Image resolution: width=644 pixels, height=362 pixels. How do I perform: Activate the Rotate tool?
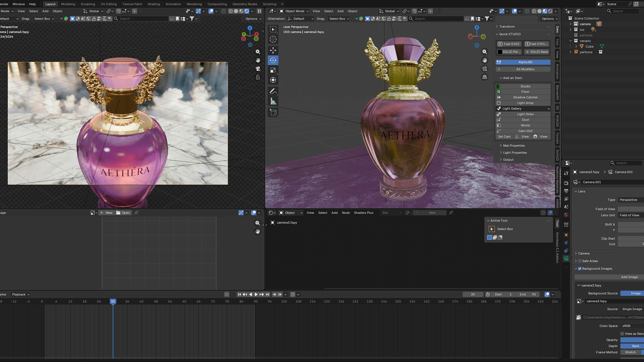pyautogui.click(x=273, y=60)
